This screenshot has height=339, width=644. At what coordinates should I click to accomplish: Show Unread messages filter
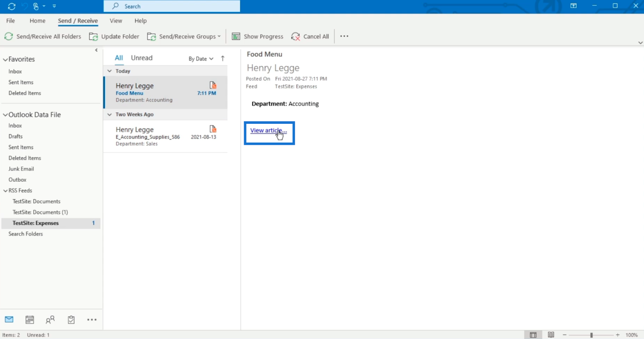(x=142, y=58)
